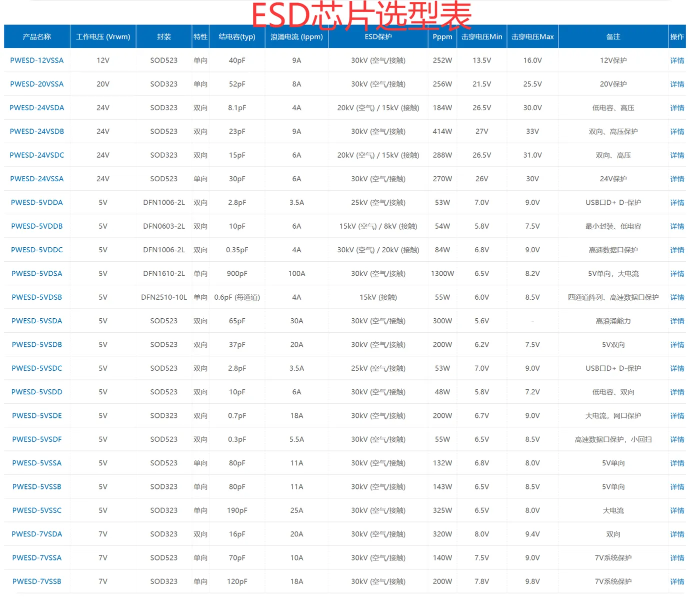Click the Pppm column header
This screenshot has height=598, width=700.
[x=442, y=37]
